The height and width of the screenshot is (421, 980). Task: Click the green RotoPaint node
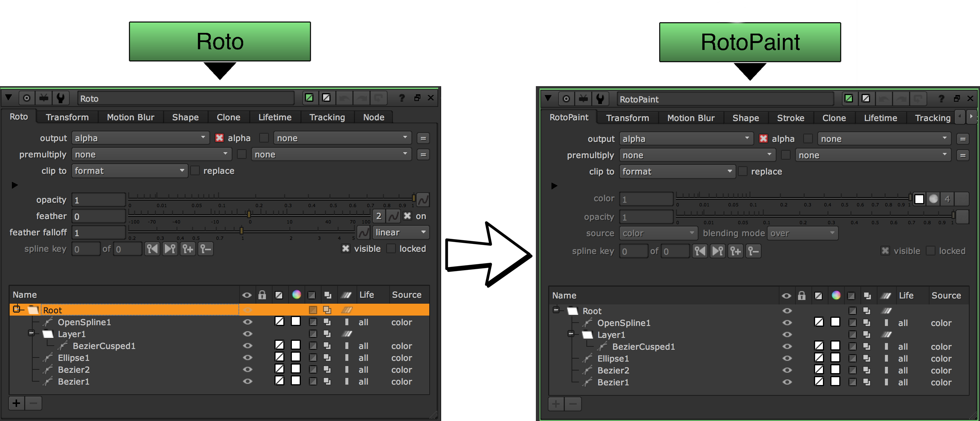pos(749,42)
